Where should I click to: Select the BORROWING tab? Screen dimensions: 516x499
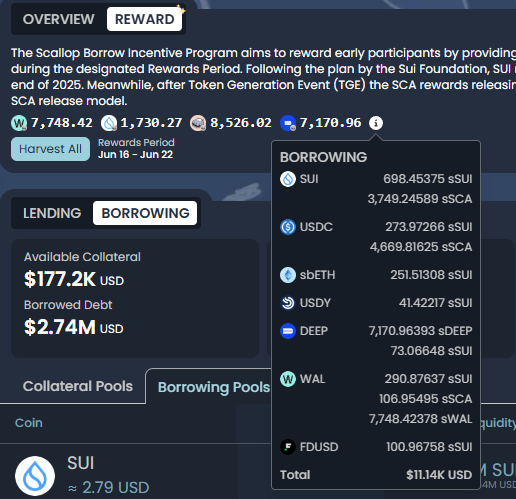click(x=145, y=213)
